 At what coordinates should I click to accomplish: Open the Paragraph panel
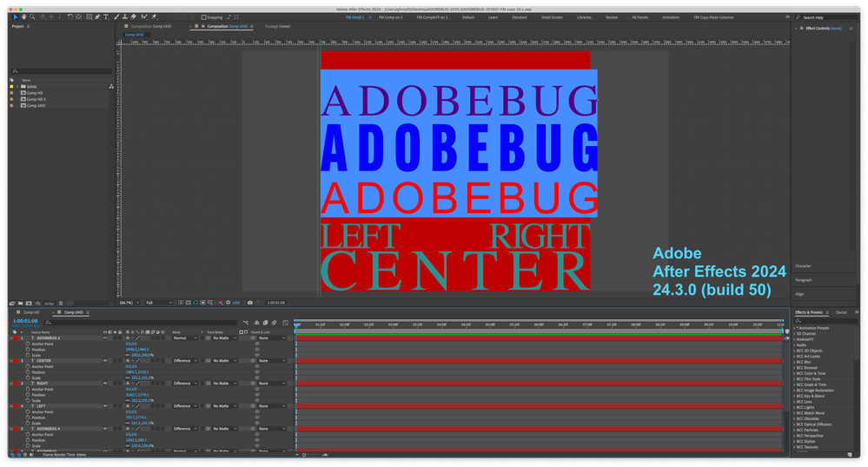coord(804,280)
